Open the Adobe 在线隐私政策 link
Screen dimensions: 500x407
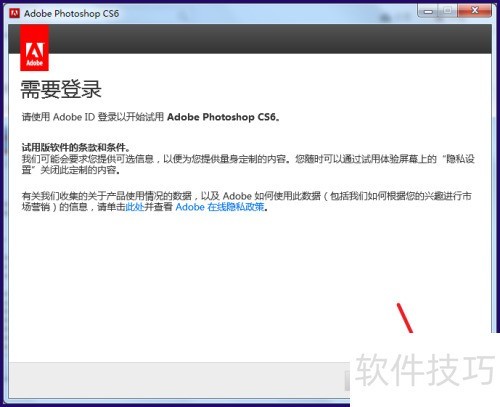point(220,207)
